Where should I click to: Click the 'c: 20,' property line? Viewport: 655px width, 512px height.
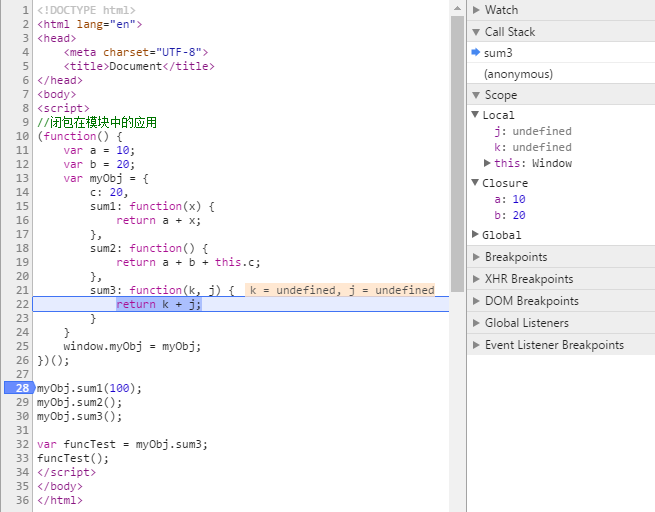tap(109, 192)
